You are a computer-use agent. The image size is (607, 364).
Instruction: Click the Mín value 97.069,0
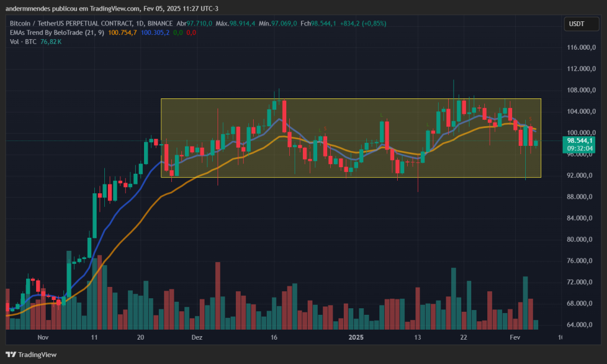pos(284,24)
